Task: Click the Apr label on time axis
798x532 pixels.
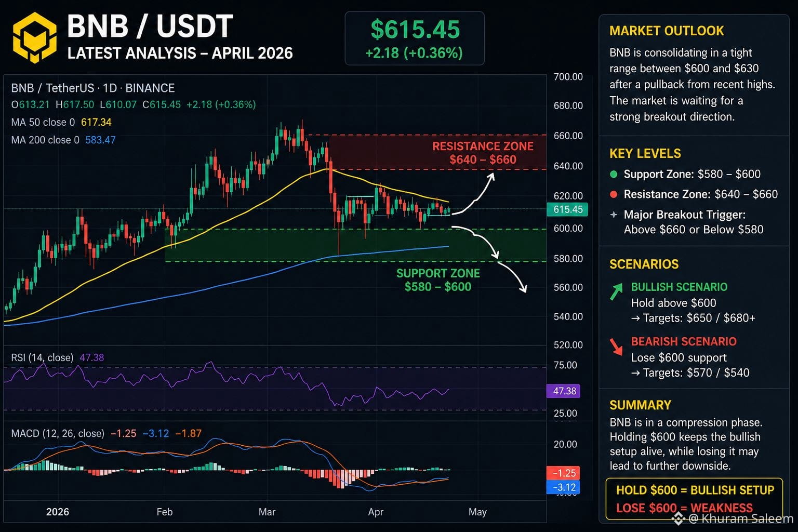Action: [x=376, y=512]
